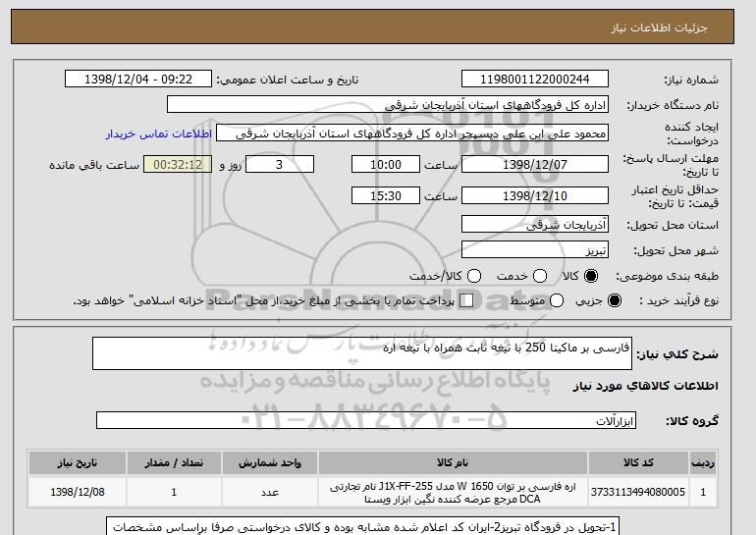Click the price validity date 1398/12/10

tap(535, 195)
